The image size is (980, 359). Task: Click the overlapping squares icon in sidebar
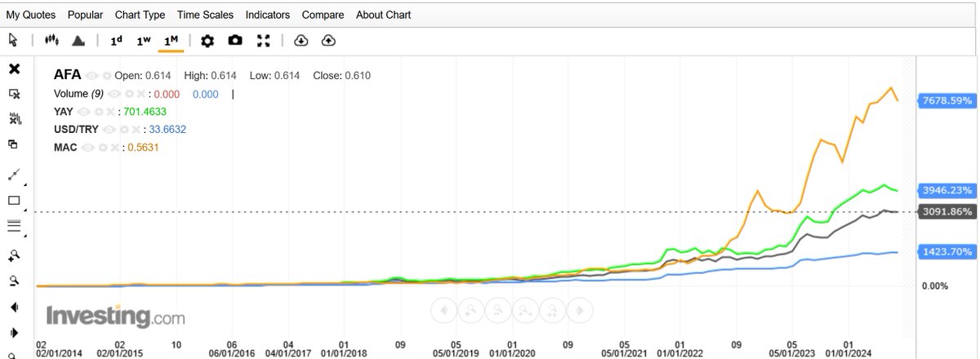click(13, 144)
